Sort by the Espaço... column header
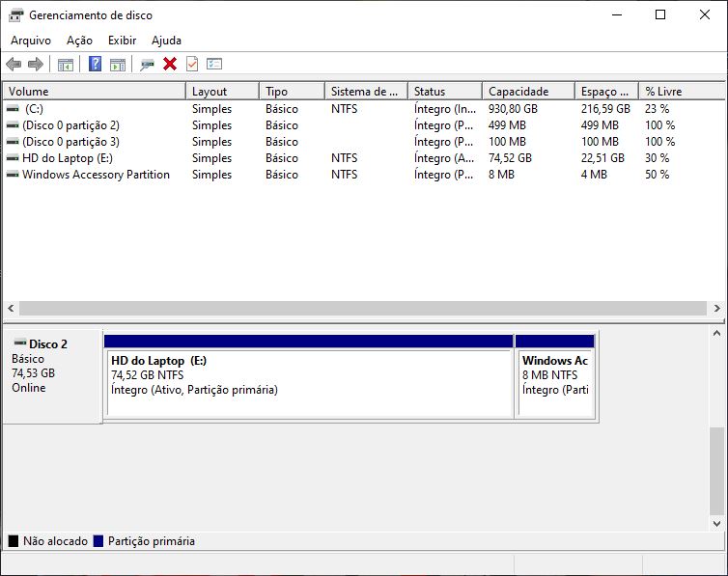 pos(606,91)
